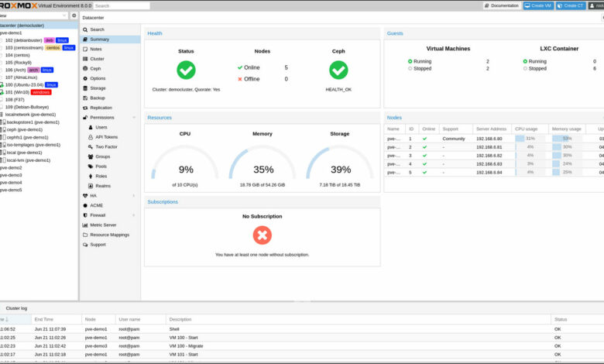The image size is (604, 364).
Task: Click the Groups people icon
Action: 91,156
